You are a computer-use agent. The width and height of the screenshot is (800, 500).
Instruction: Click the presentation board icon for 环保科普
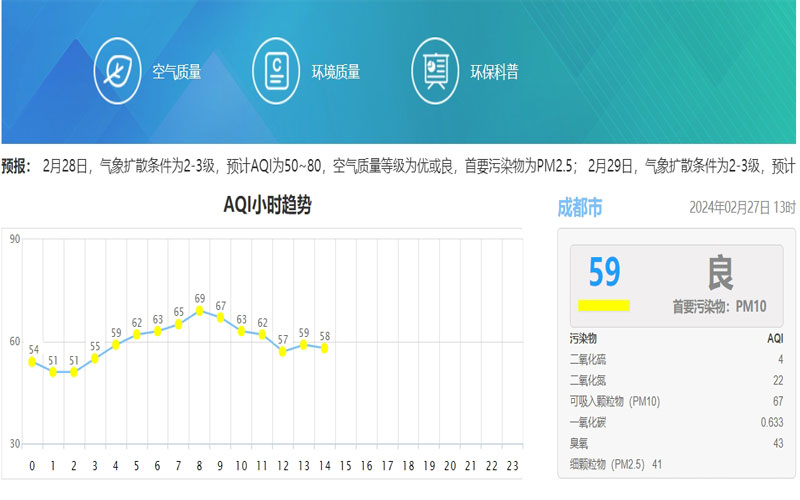coord(436,72)
